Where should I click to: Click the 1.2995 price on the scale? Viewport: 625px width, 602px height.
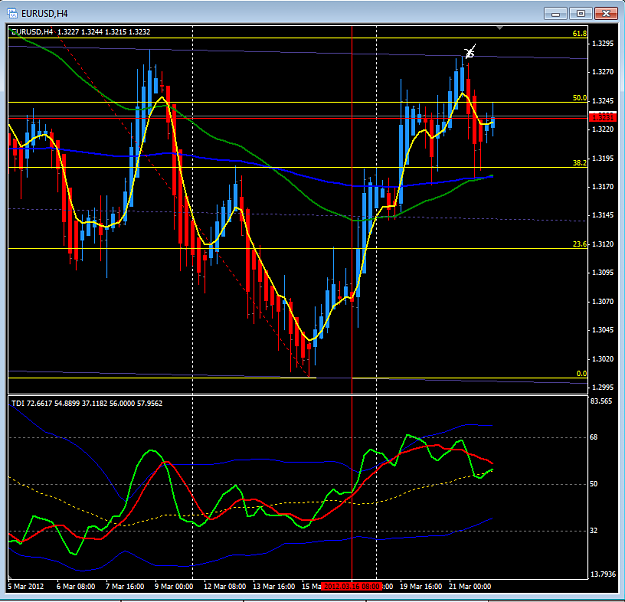coord(603,388)
